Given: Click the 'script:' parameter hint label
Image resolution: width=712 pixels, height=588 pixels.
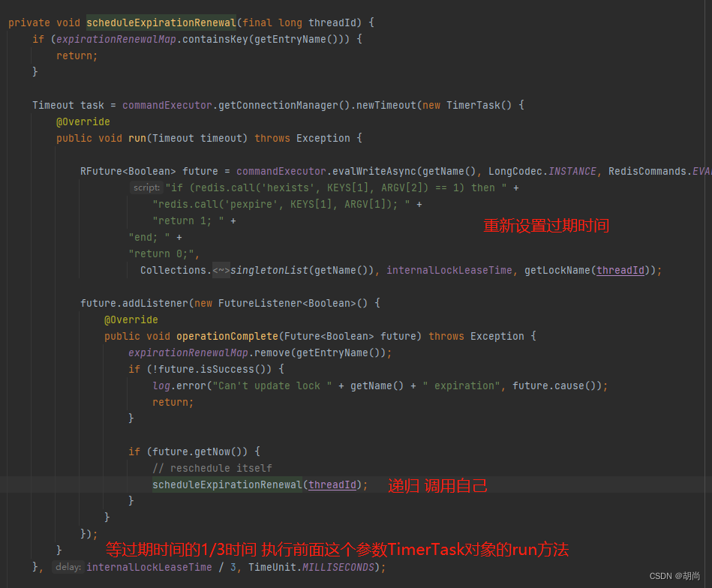Looking at the screenshot, I should [x=146, y=187].
